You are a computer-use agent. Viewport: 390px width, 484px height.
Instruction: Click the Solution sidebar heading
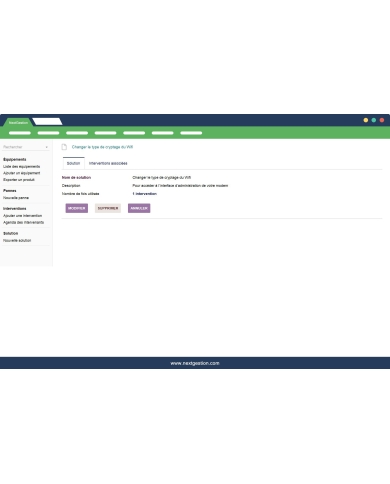11,233
